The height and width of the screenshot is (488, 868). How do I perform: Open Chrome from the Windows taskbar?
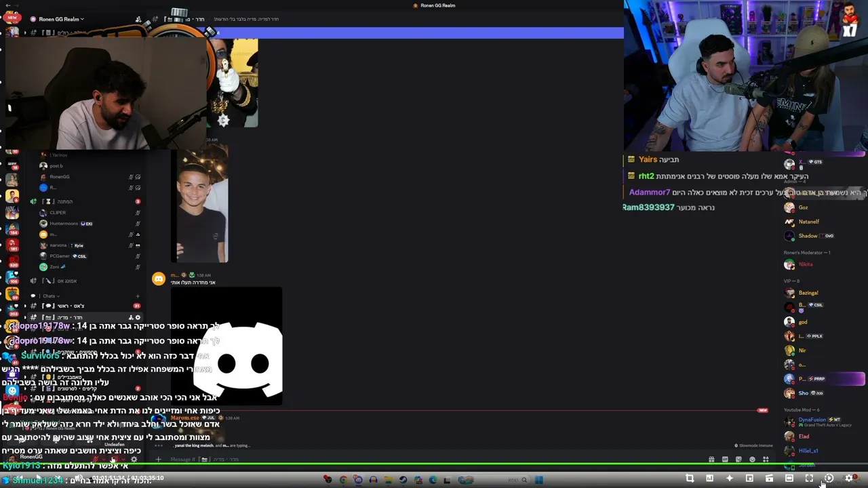coord(343,480)
